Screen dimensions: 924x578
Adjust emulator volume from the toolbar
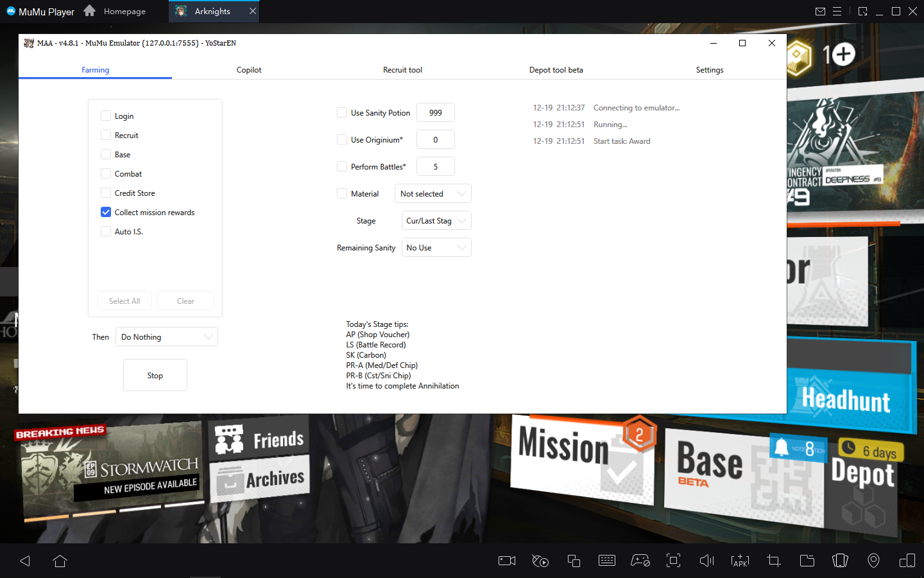[x=706, y=561]
